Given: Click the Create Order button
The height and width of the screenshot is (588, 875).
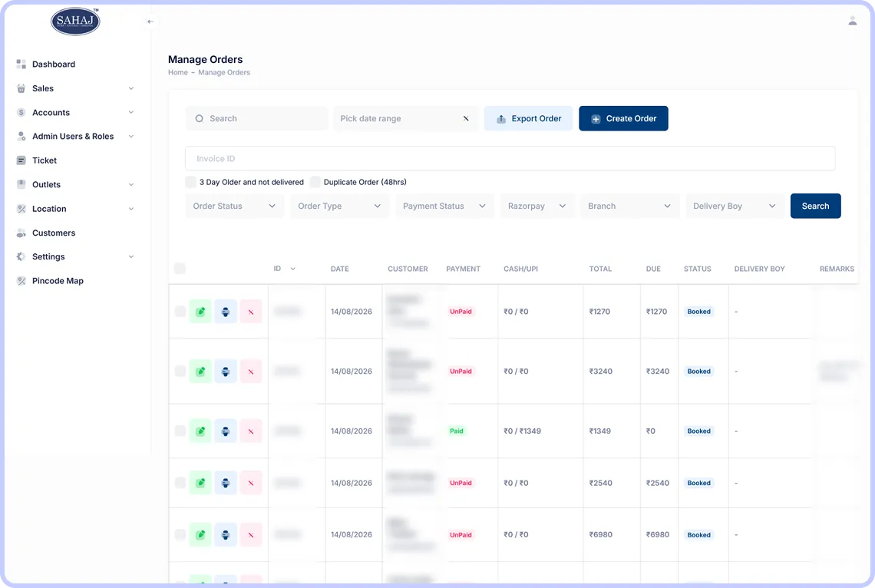Looking at the screenshot, I should (x=623, y=118).
